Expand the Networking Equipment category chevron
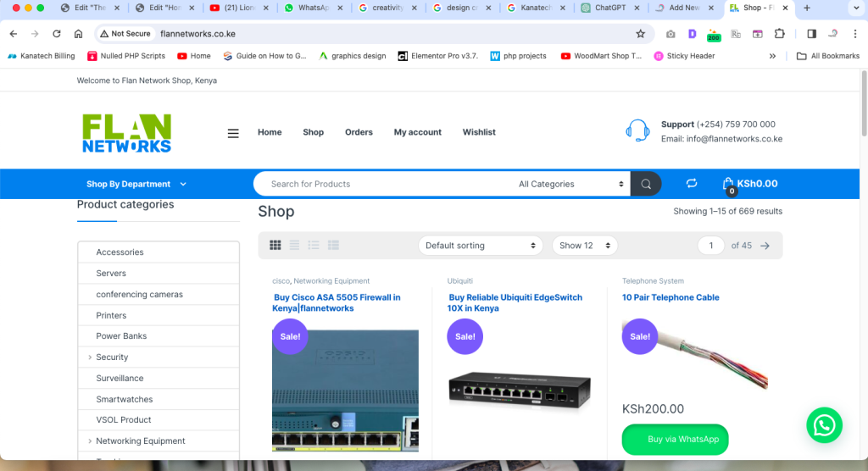The width and height of the screenshot is (868, 471). (x=90, y=441)
